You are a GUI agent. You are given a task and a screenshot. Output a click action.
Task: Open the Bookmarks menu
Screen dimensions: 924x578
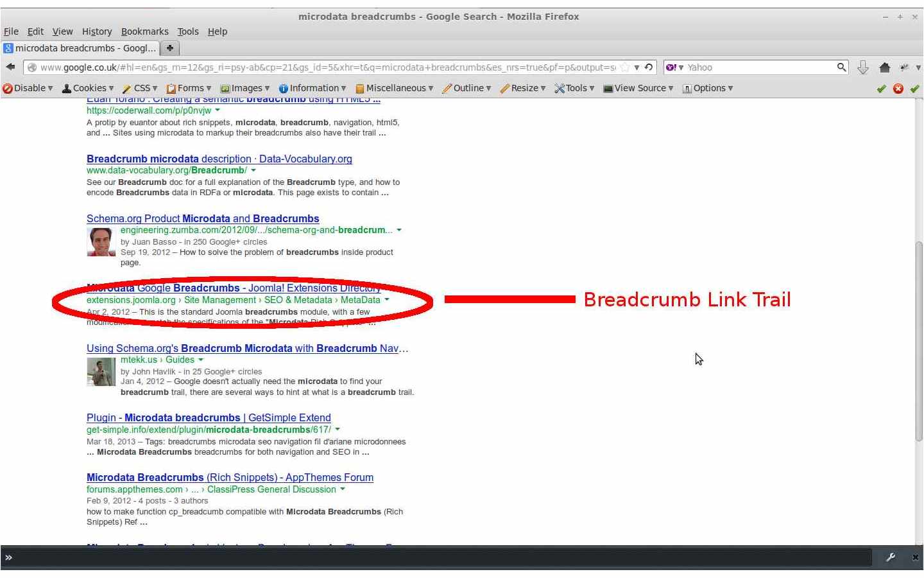tap(144, 31)
